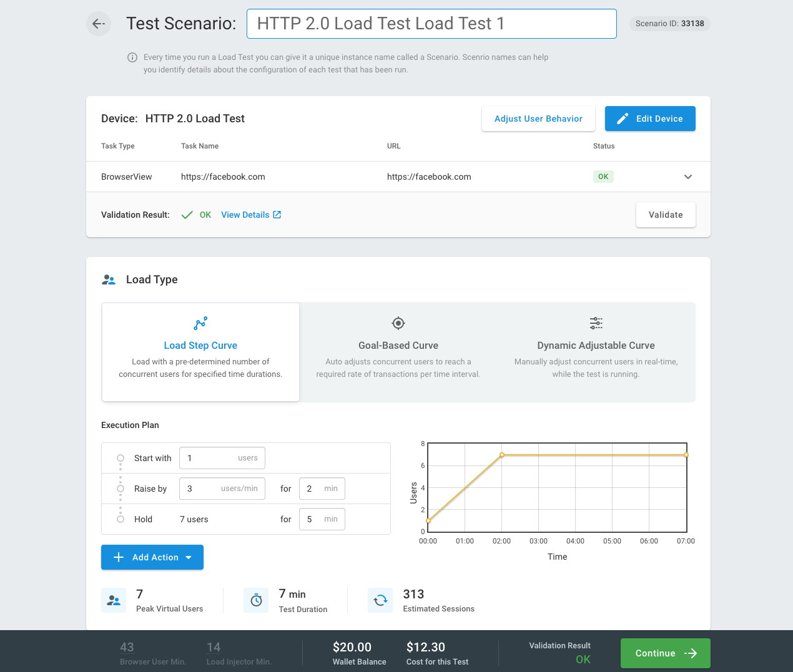Expand the BrowserView task row chevron
The image size is (793, 672).
688,177
